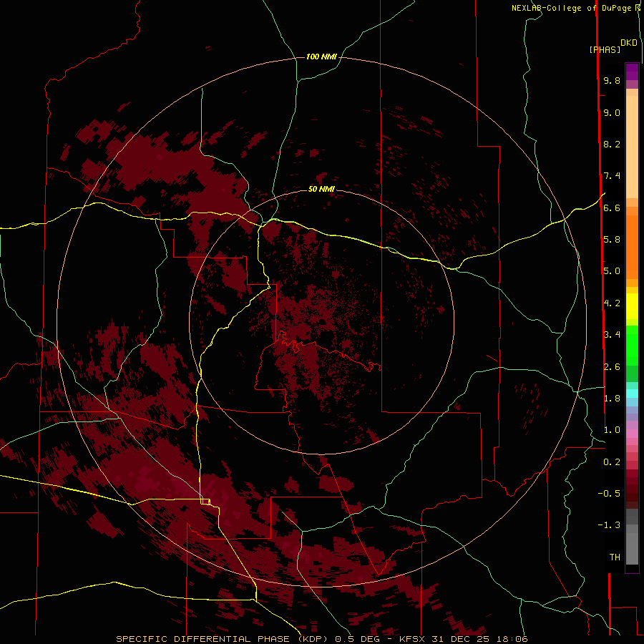
Task: Click the pink segment of the color bar
Action: point(632,434)
